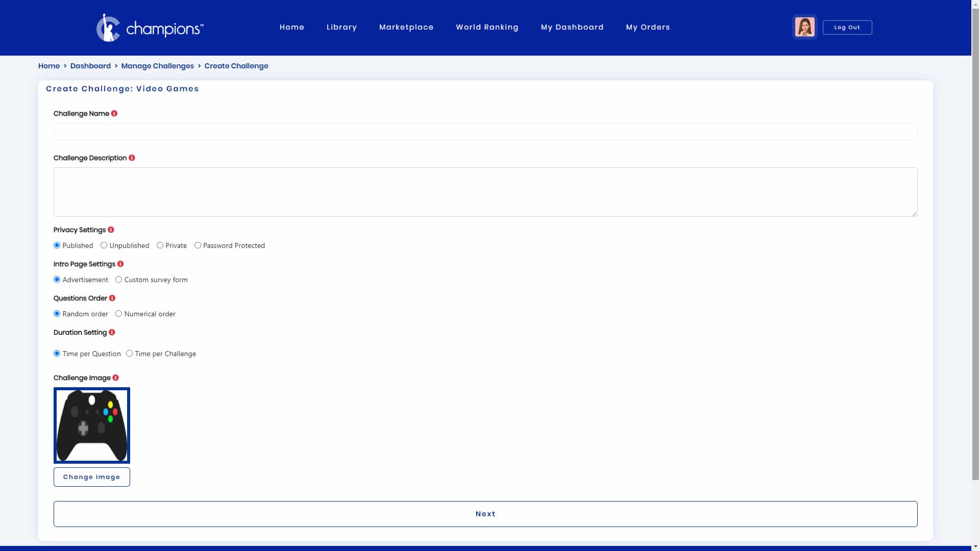Open the Marketplace menu item
The image size is (980, 551).
click(406, 27)
